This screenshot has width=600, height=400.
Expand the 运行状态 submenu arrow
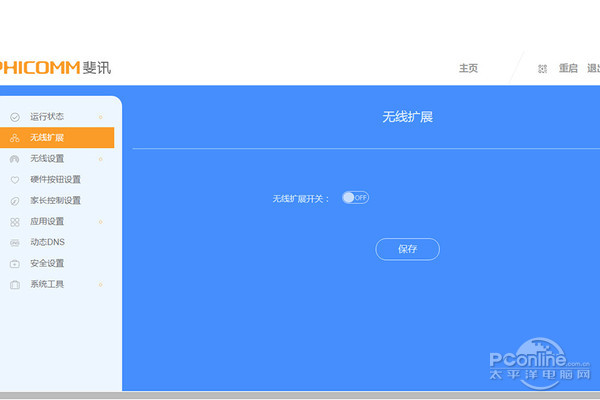pos(101,117)
